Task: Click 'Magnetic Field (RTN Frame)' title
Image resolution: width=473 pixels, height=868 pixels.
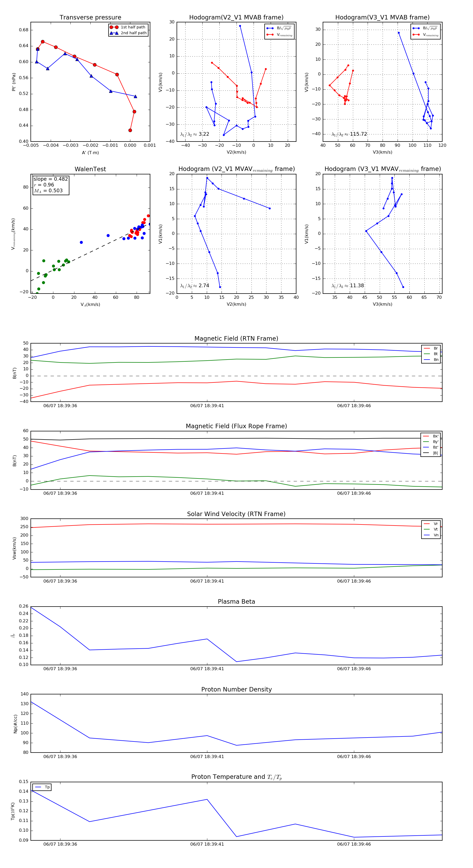Action: coord(236,339)
